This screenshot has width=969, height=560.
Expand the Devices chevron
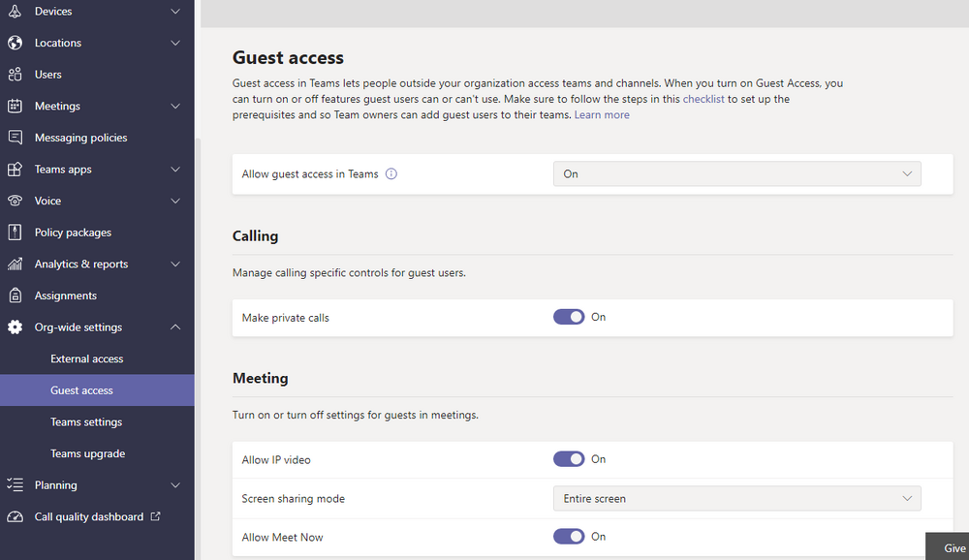click(175, 11)
